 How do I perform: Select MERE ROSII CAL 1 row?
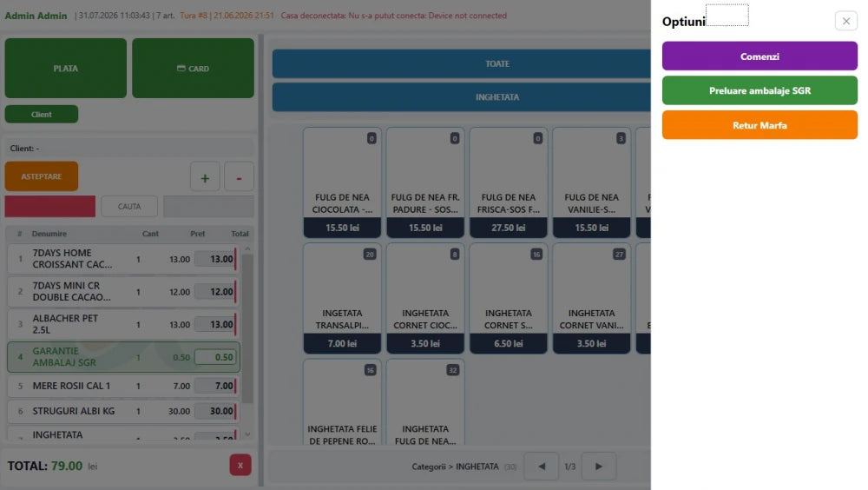click(123, 386)
